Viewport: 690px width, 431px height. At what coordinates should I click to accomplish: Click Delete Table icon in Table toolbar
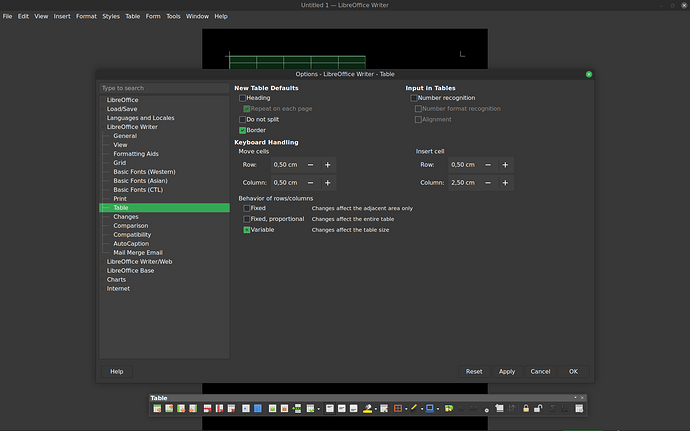231,409
